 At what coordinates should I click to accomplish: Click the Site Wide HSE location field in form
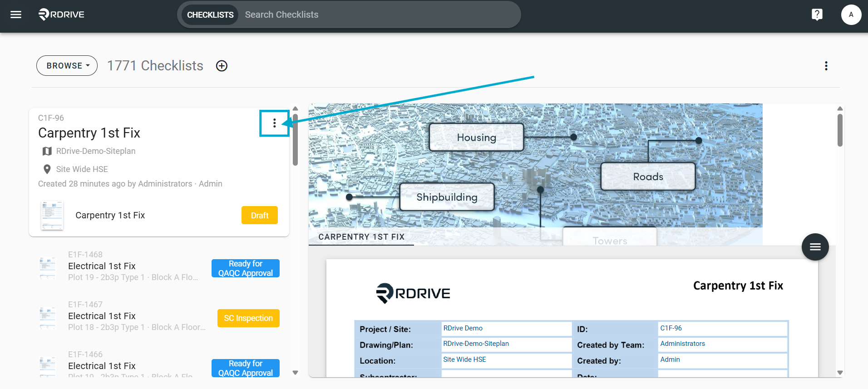(x=506, y=360)
